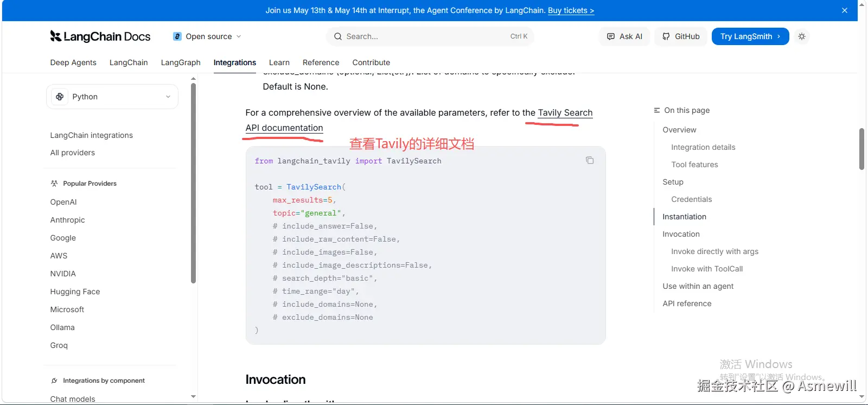Click the page vertical scrollbar thumb
Viewport: 868px width, 405px height.
click(x=861, y=149)
